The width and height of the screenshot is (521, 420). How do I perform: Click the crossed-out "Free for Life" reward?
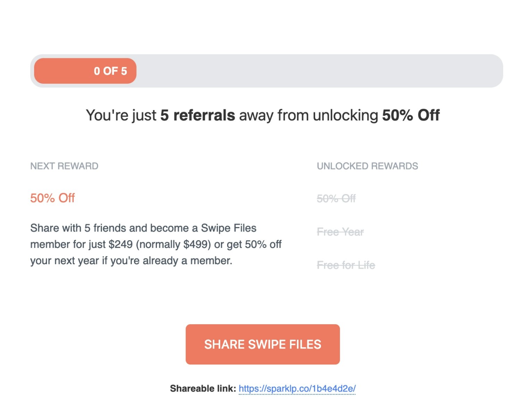[x=346, y=265]
